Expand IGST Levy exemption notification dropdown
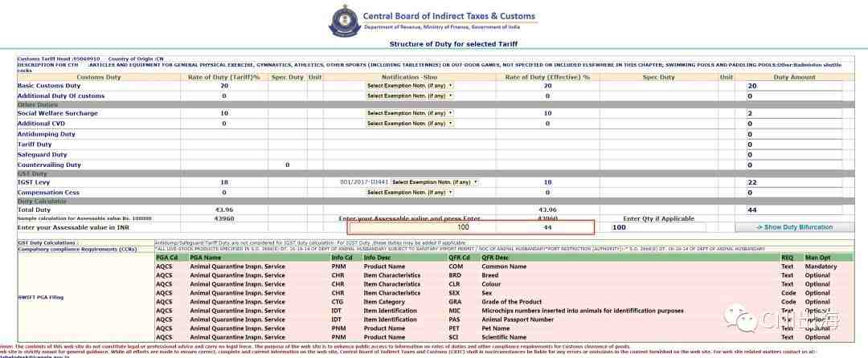This screenshot has width=868, height=358. pos(435,182)
